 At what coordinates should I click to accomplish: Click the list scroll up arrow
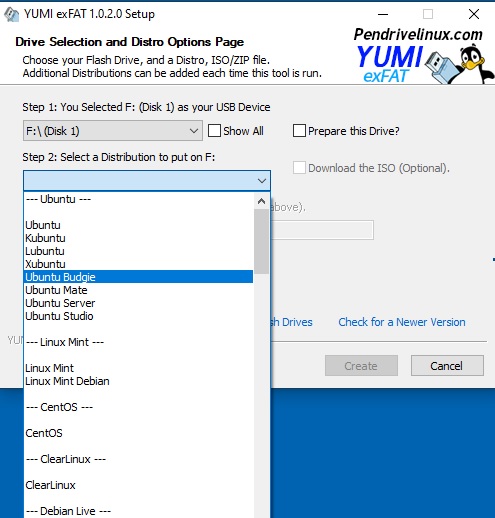point(261,201)
